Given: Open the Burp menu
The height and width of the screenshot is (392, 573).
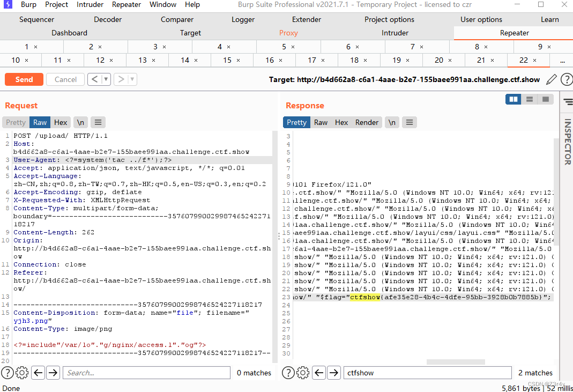Looking at the screenshot, I should 28,4.
